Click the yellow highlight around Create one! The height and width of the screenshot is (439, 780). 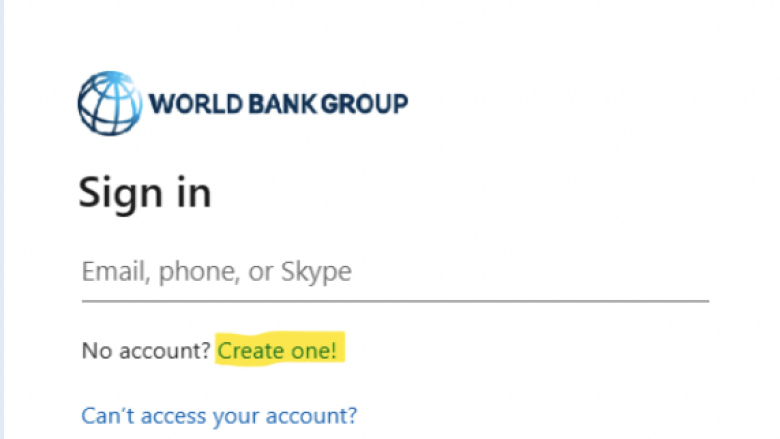pyautogui.click(x=280, y=349)
